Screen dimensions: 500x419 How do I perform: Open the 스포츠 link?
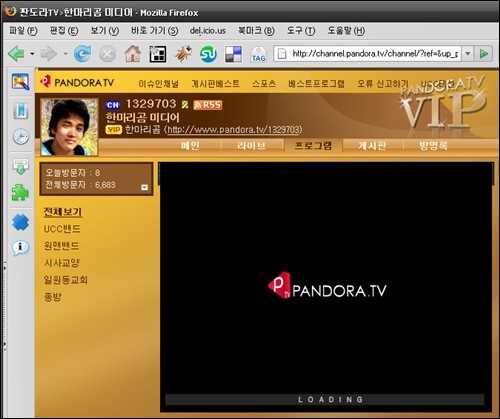click(x=264, y=84)
